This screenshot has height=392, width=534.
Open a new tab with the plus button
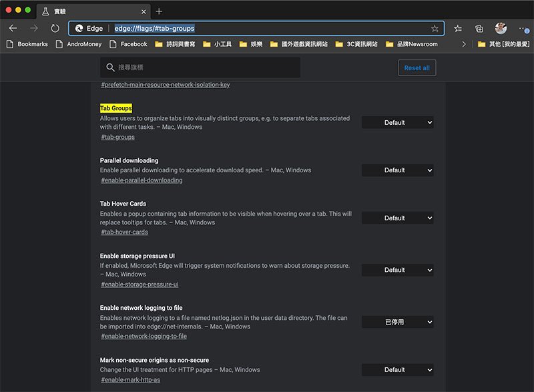(x=159, y=11)
